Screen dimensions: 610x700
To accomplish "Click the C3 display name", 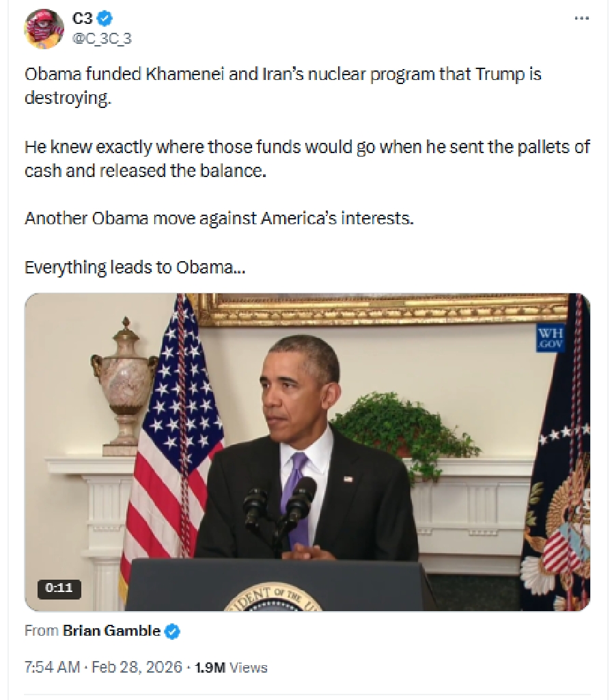I will coord(83,18).
